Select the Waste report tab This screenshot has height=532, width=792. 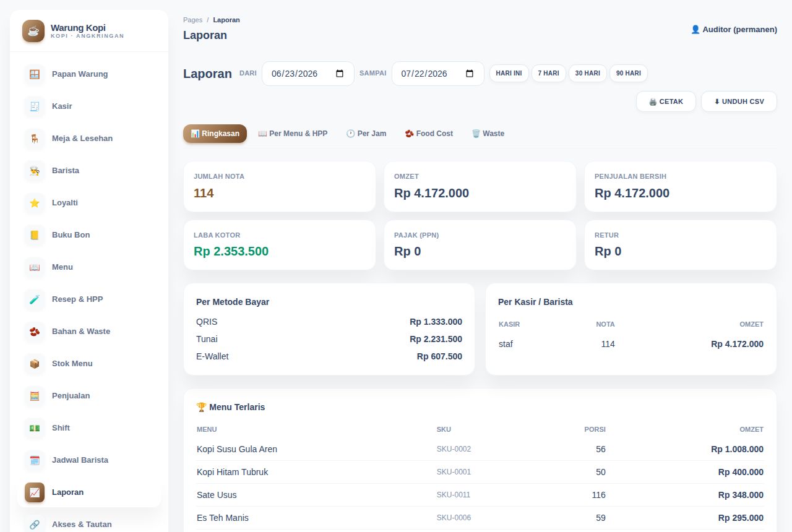point(488,134)
